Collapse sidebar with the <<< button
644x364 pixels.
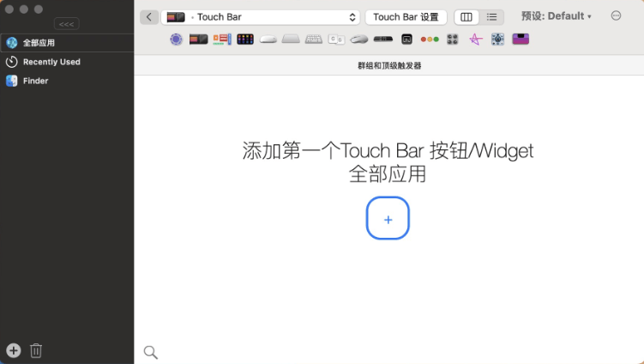pyautogui.click(x=66, y=24)
